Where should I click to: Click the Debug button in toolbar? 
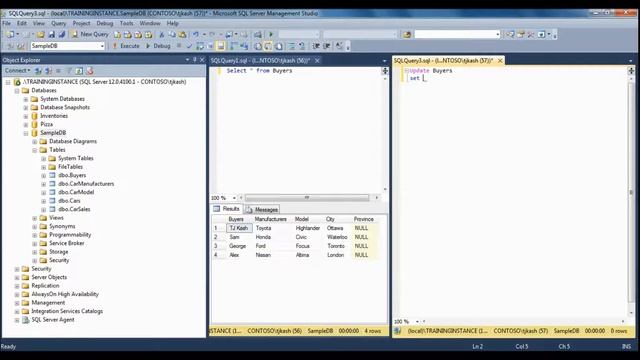(x=158, y=46)
